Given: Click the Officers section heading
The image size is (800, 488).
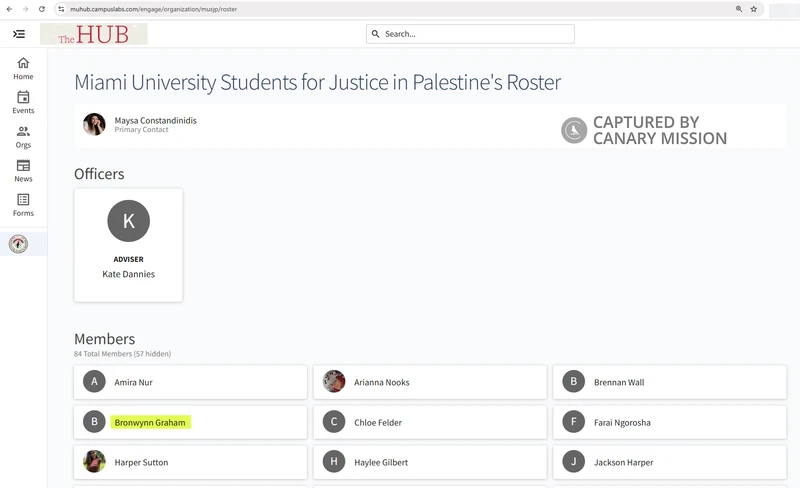Looking at the screenshot, I should coord(99,174).
